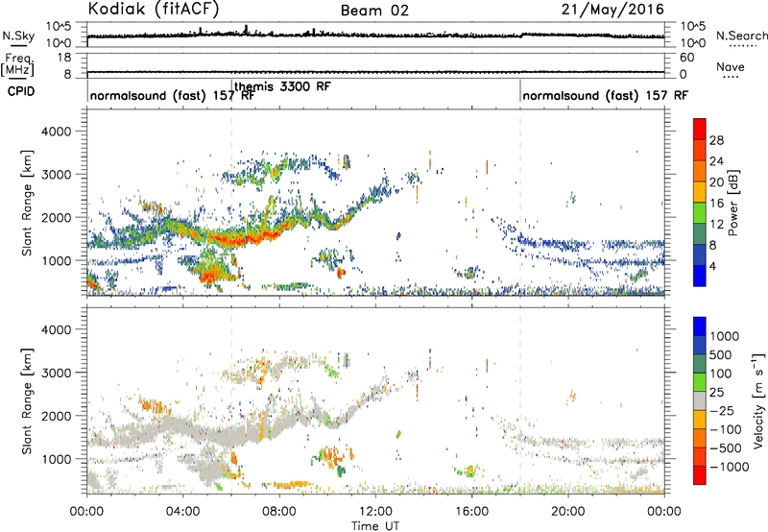768x532 pixels.
Task: Click the first 'normalsound (fast) 157 RF' label
Action: [x=173, y=95]
